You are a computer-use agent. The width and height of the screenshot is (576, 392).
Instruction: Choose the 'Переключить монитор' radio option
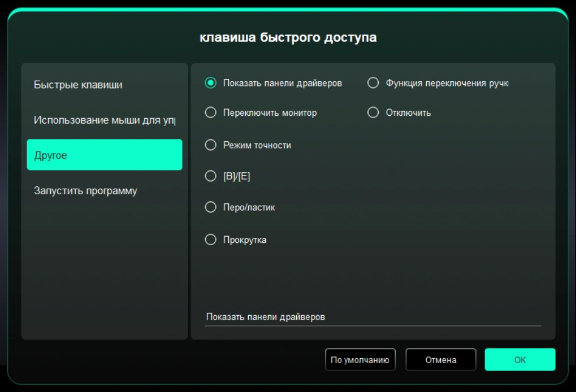tap(211, 113)
